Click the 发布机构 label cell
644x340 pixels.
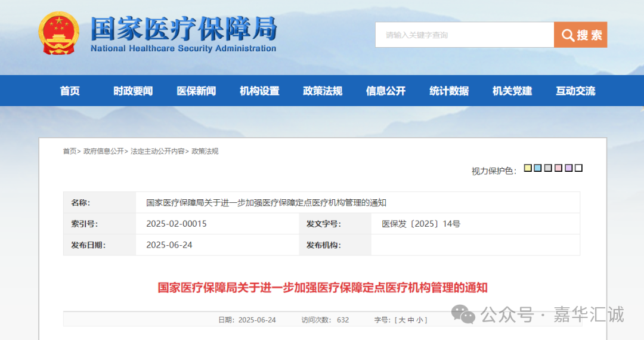(x=335, y=245)
